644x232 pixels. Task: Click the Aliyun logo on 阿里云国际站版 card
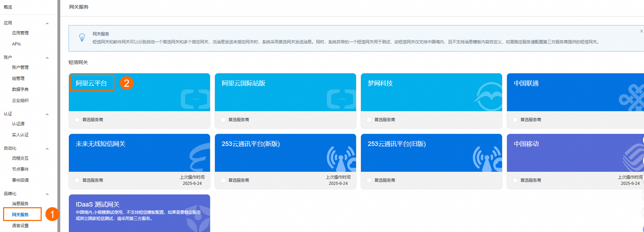[x=341, y=99]
